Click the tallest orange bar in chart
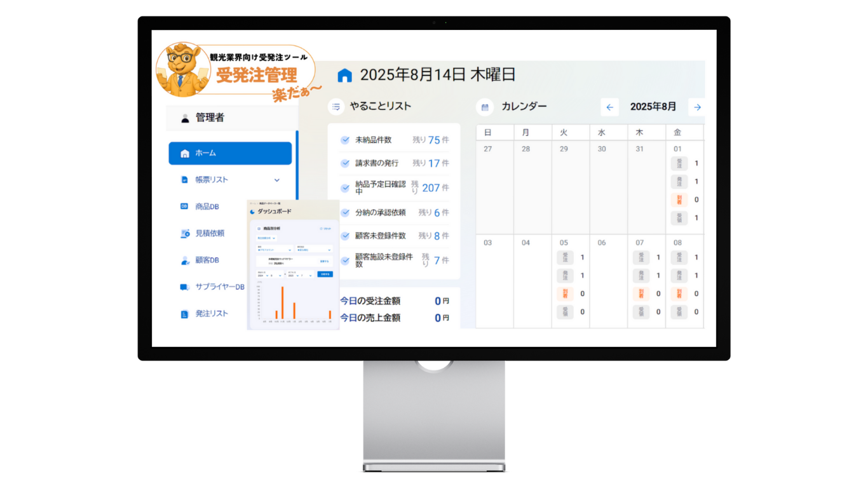This screenshot has width=868, height=488. tap(282, 302)
